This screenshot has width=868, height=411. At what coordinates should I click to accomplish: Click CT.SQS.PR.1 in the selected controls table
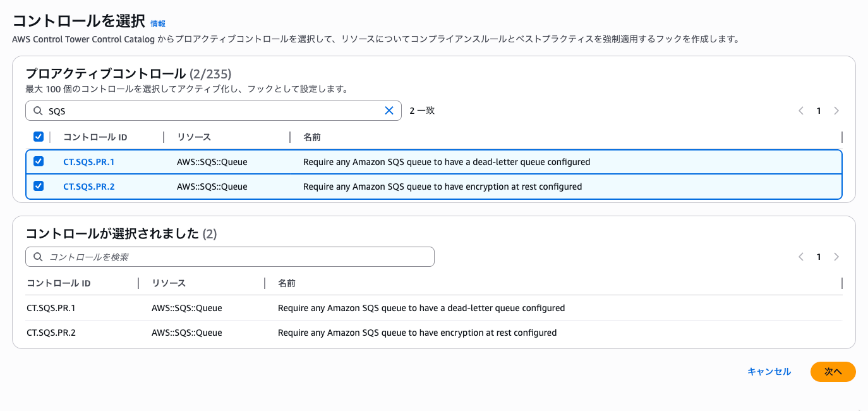tap(51, 308)
